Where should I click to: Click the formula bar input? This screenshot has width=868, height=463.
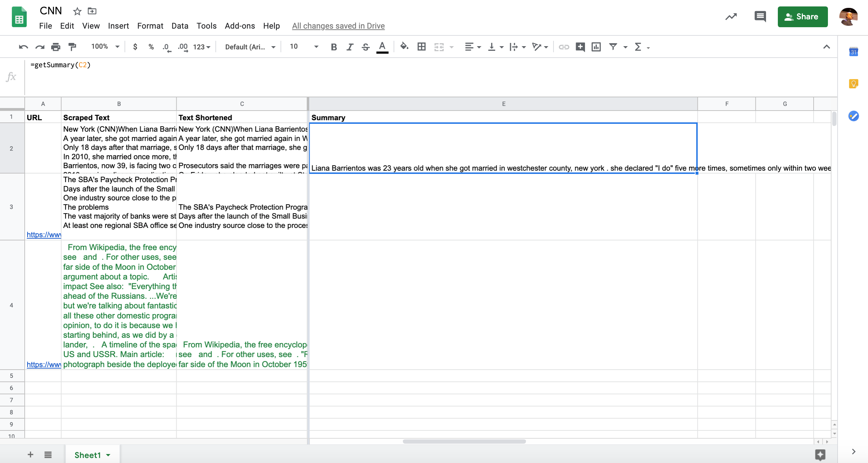[x=429, y=65]
